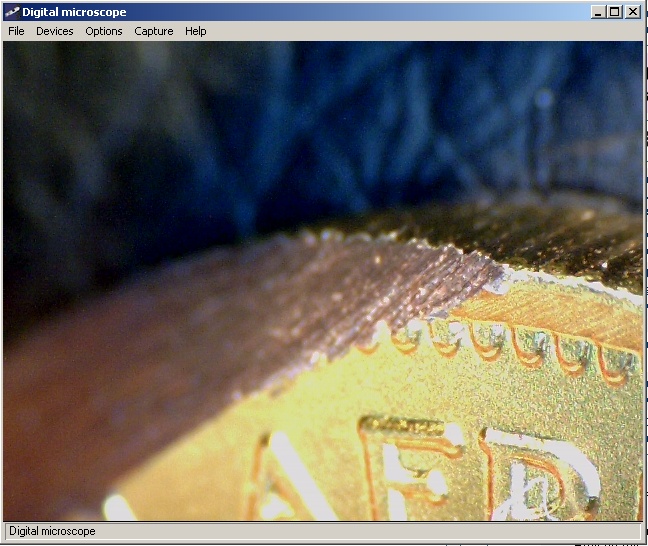Viewport: 648px width, 546px height.
Task: Open the Options menu
Action: (x=104, y=31)
